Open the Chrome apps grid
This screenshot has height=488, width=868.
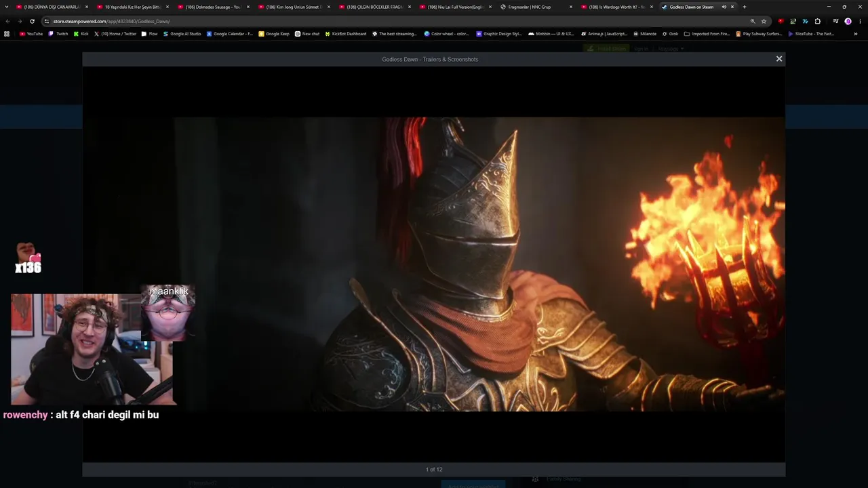pos(7,34)
